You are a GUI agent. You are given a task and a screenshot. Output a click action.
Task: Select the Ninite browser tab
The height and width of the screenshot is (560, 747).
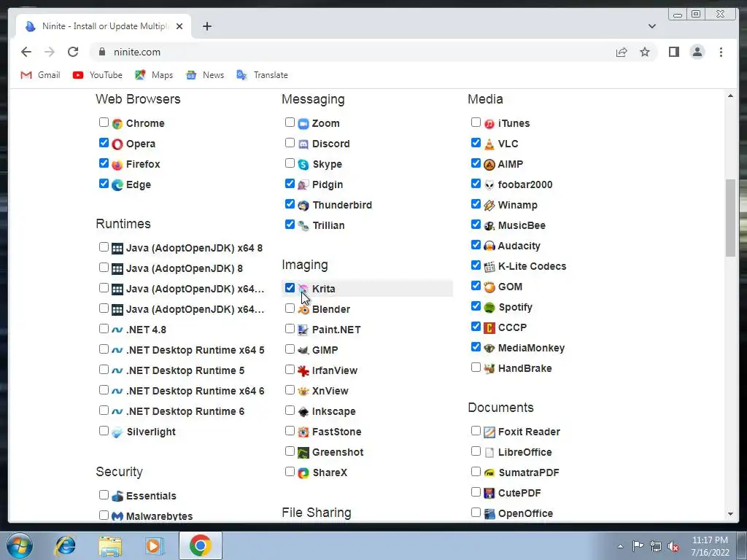[104, 26]
